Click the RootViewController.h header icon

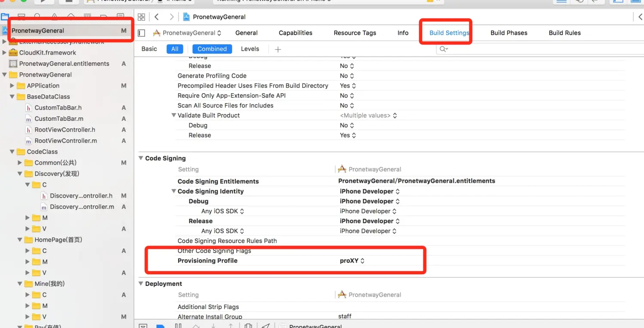tap(28, 130)
